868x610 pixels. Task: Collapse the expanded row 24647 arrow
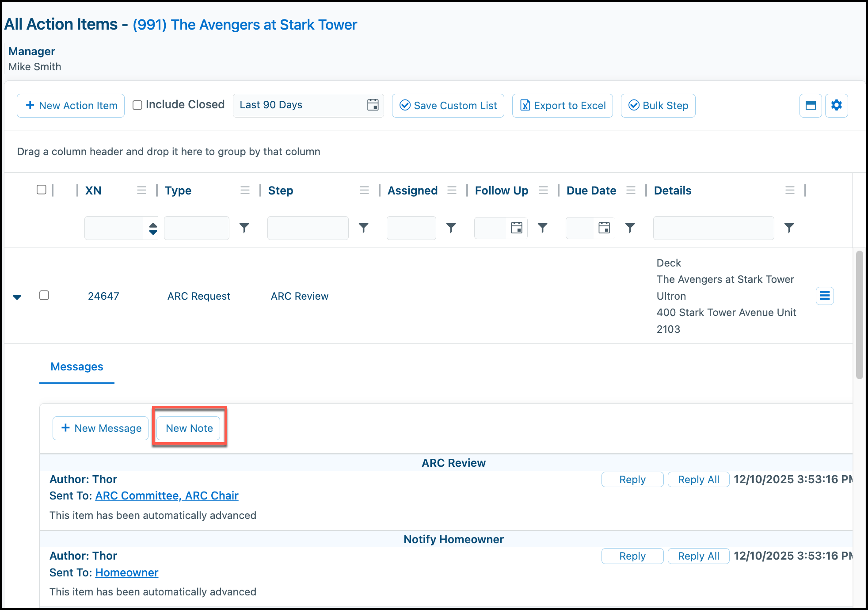tap(17, 297)
